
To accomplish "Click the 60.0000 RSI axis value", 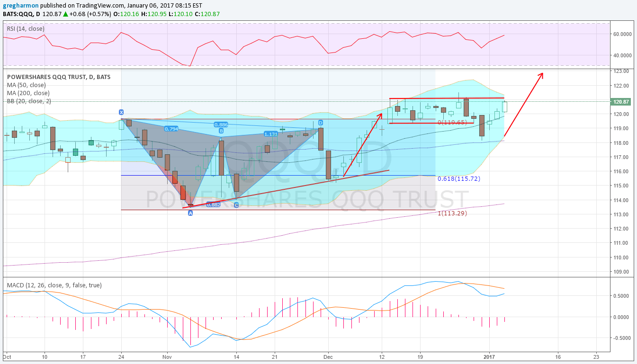I will (x=623, y=34).
